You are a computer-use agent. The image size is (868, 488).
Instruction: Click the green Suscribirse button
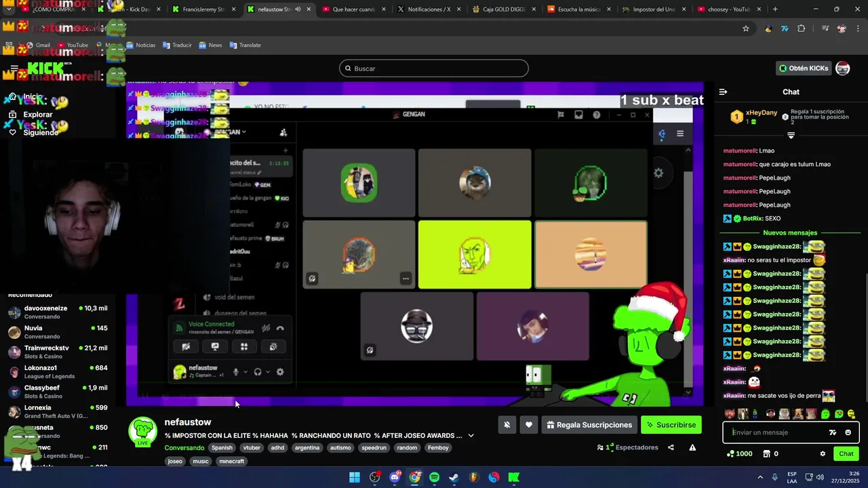(671, 425)
